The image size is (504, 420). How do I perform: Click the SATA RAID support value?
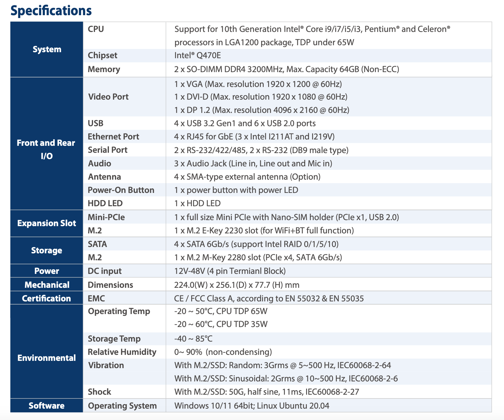[x=256, y=244]
